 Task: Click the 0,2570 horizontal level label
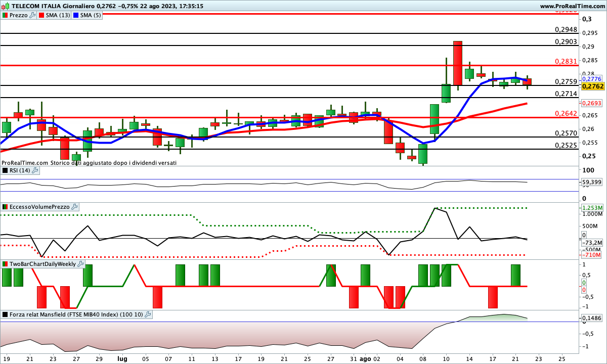click(566, 133)
